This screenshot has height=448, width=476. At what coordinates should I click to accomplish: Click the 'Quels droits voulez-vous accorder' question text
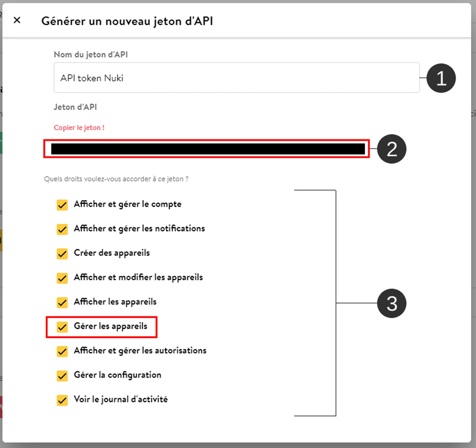tap(116, 179)
